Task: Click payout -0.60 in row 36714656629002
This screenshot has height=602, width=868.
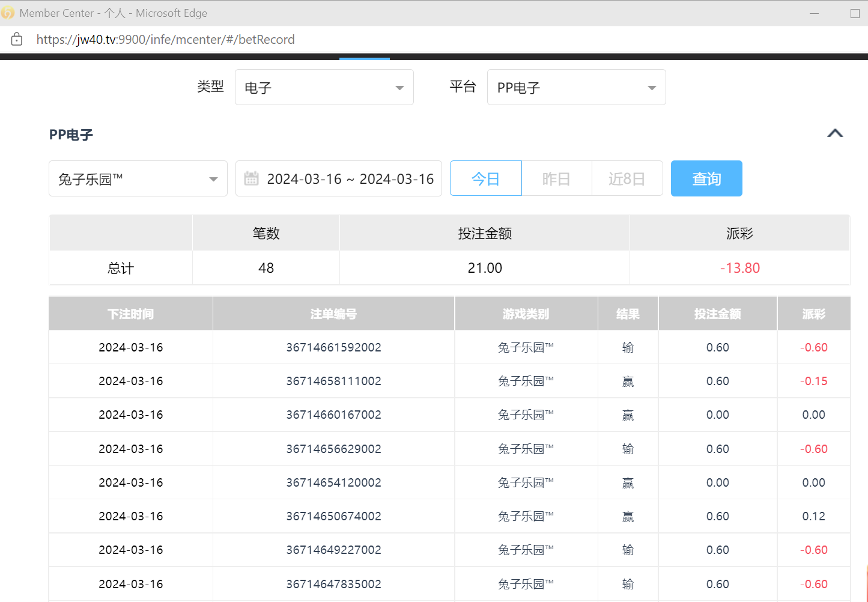Action: point(814,449)
